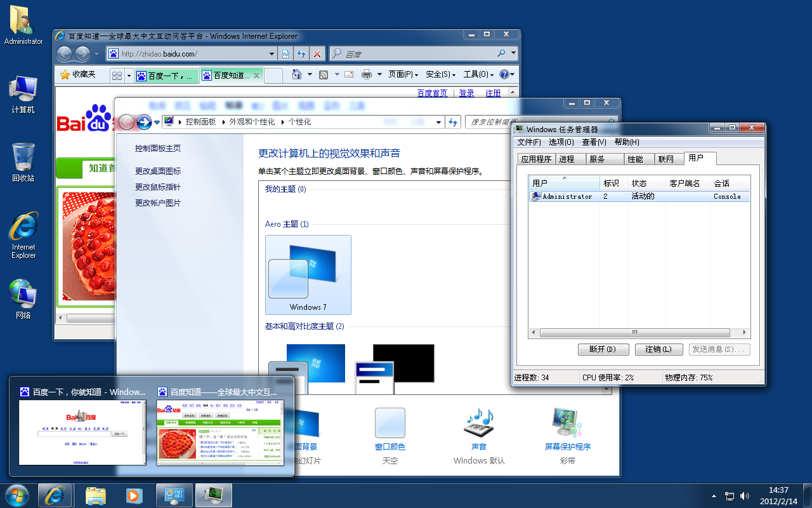The image size is (812, 508).
Task: Expand the IE address bar dropdown
Action: pyautogui.click(x=272, y=54)
